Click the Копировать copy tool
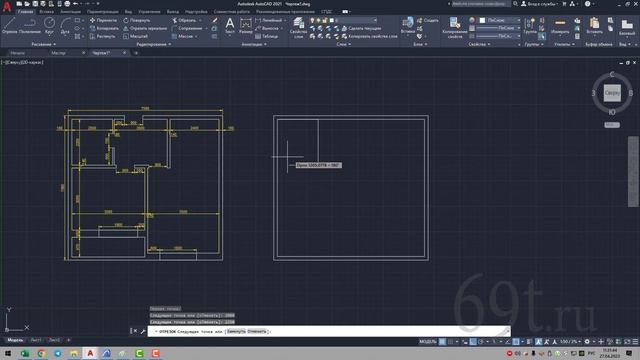640x360 pixels. pyautogui.click(x=104, y=28)
